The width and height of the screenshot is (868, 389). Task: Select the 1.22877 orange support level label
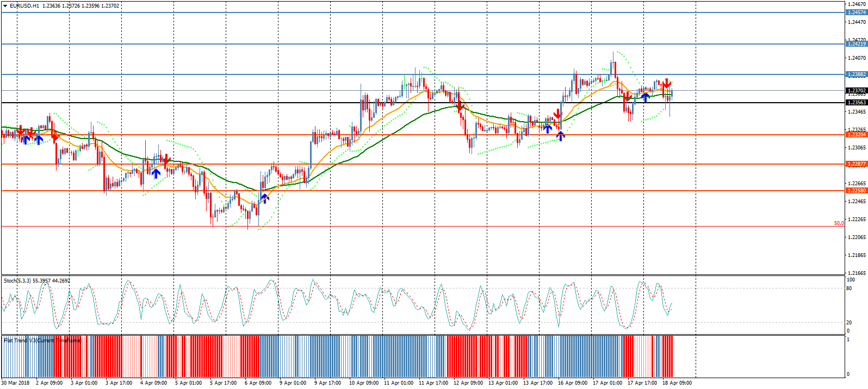856,164
